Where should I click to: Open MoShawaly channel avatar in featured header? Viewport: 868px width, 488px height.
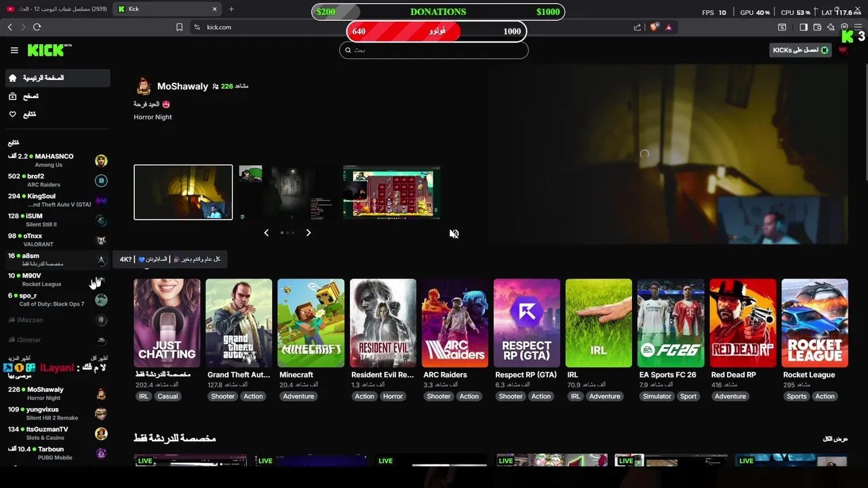pos(143,86)
